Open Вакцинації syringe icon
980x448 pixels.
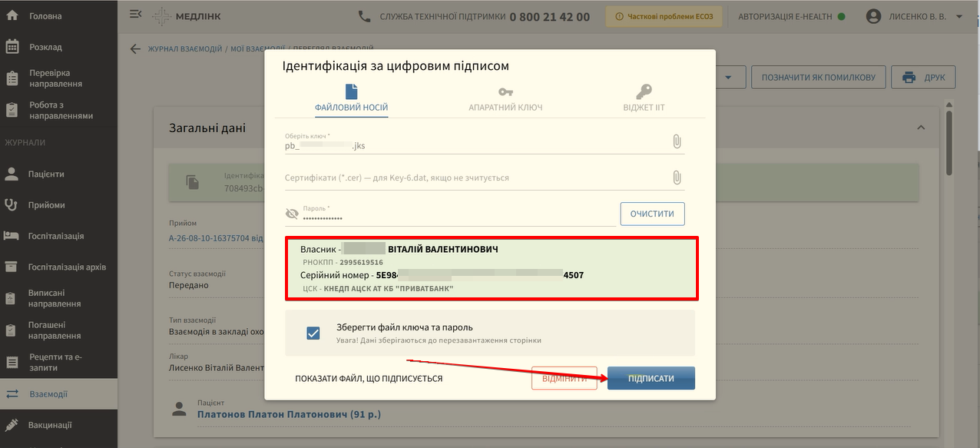tap(12, 425)
